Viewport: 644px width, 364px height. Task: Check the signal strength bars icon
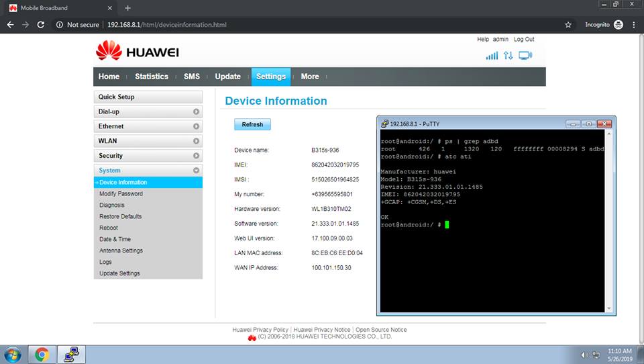coord(492,56)
